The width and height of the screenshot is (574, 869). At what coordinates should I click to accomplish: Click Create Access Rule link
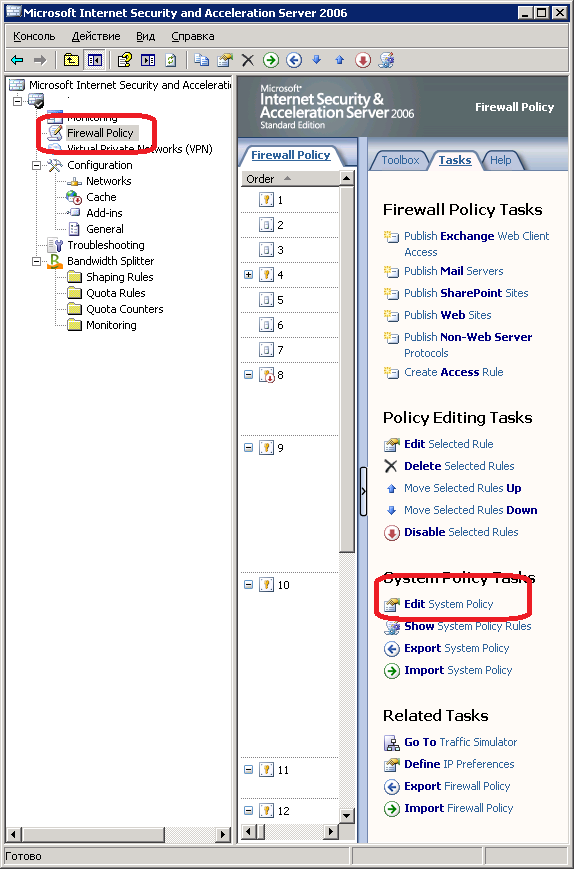tap(454, 372)
